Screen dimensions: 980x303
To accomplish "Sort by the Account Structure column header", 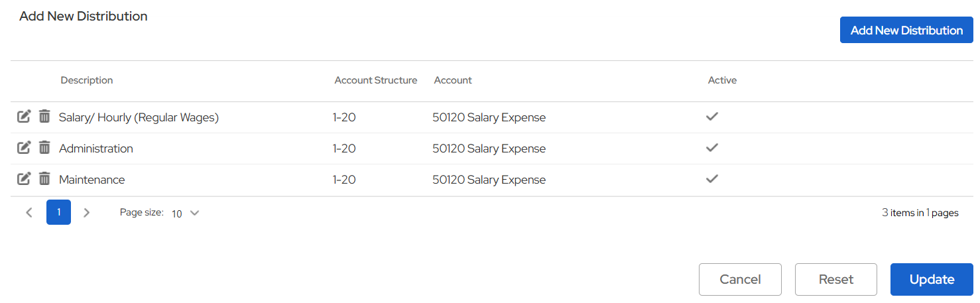I will (375, 80).
